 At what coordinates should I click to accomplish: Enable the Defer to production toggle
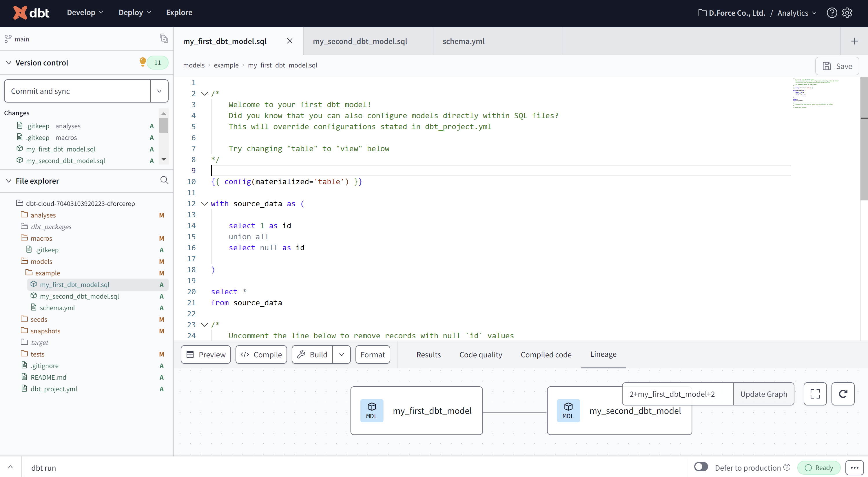tap(701, 467)
